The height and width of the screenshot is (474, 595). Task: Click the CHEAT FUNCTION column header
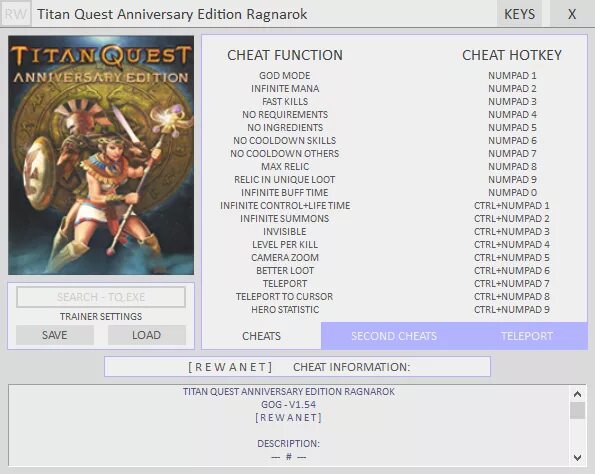coord(285,55)
